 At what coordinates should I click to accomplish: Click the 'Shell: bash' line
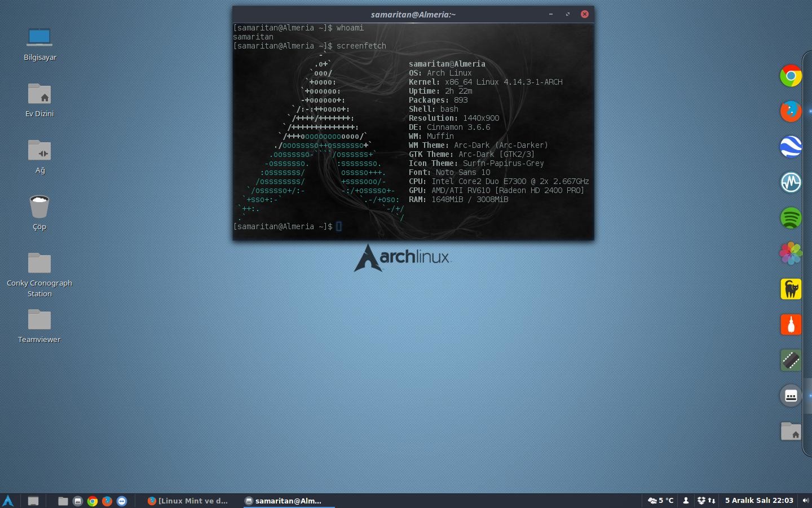tap(434, 109)
